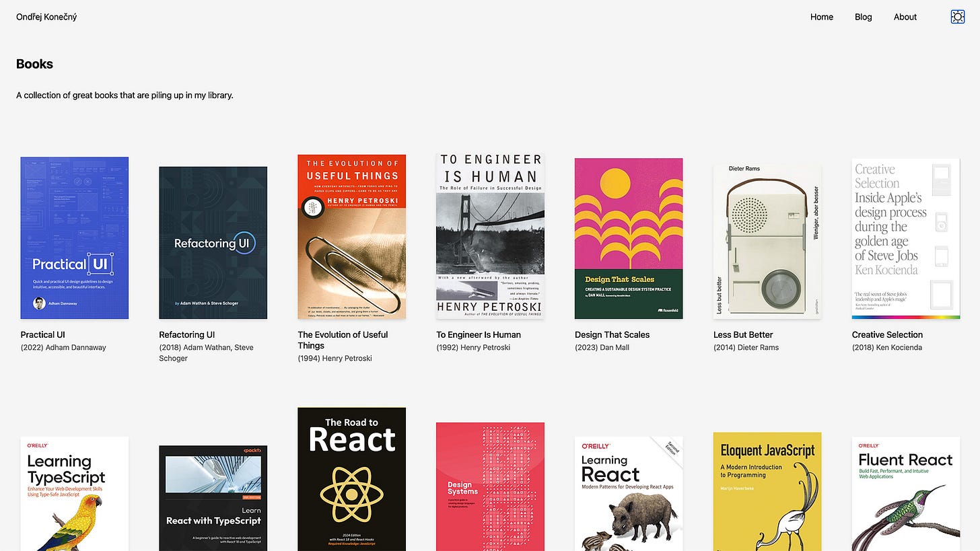Select The Evolution of Useful Things cover
980x551 pixels.
pos(352,237)
